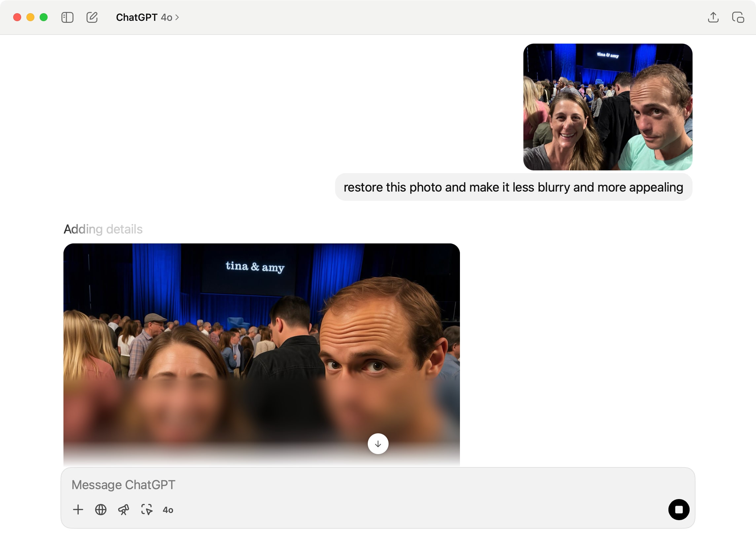The height and width of the screenshot is (539, 756).
Task: Toggle the sidebar panel icon
Action: 67,17
